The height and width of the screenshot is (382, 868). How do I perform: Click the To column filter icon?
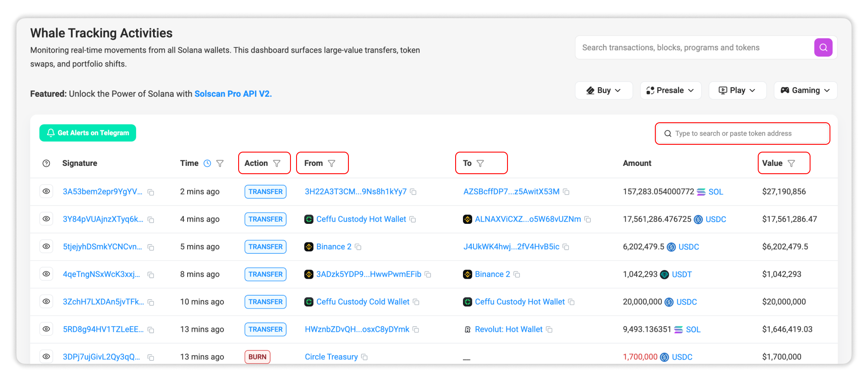(x=480, y=163)
